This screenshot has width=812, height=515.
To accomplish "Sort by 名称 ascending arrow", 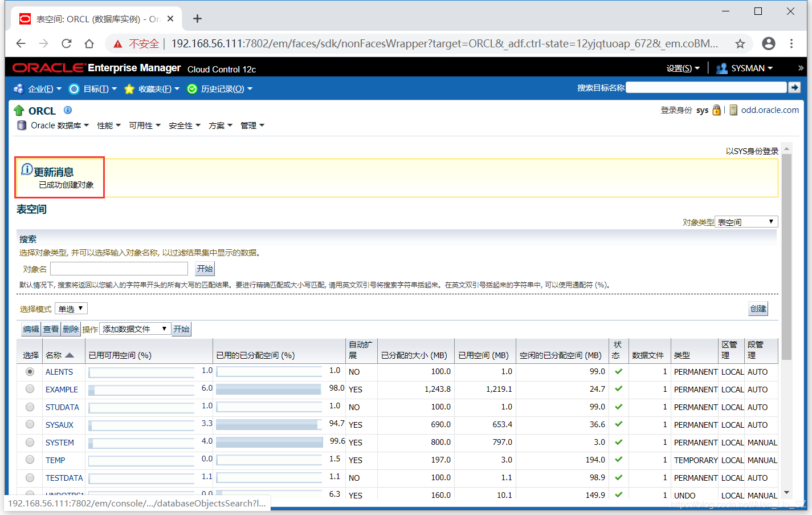I will [70, 355].
